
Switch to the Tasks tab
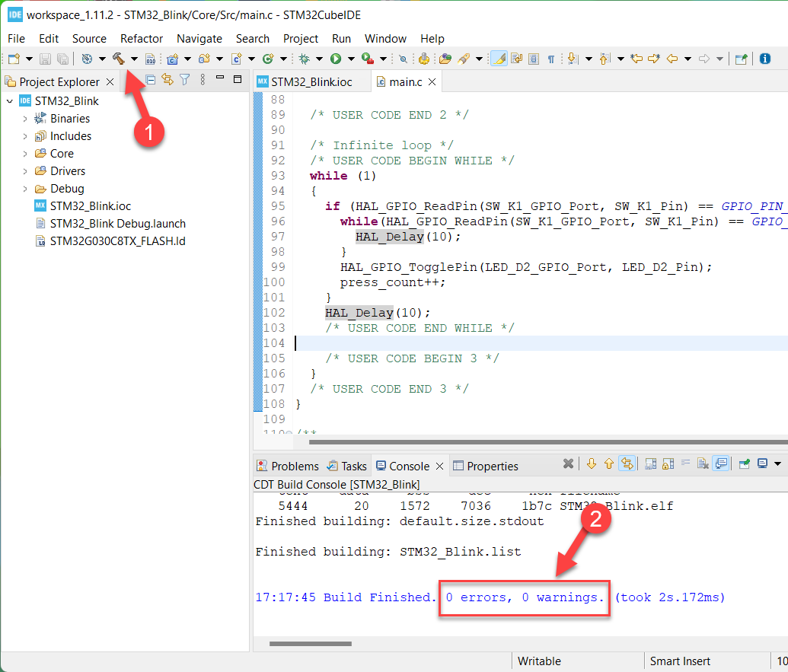pos(346,466)
